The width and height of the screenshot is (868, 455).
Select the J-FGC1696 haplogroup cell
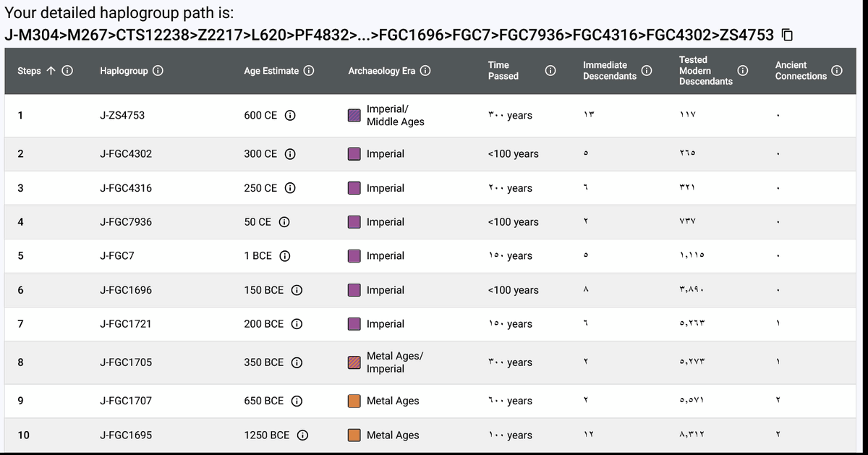point(126,290)
